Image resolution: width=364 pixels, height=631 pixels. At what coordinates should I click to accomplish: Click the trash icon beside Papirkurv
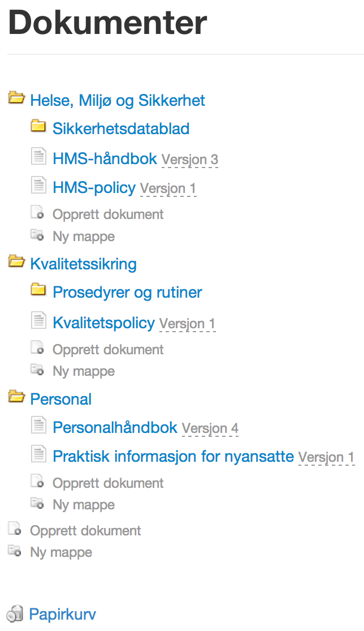tap(15, 614)
